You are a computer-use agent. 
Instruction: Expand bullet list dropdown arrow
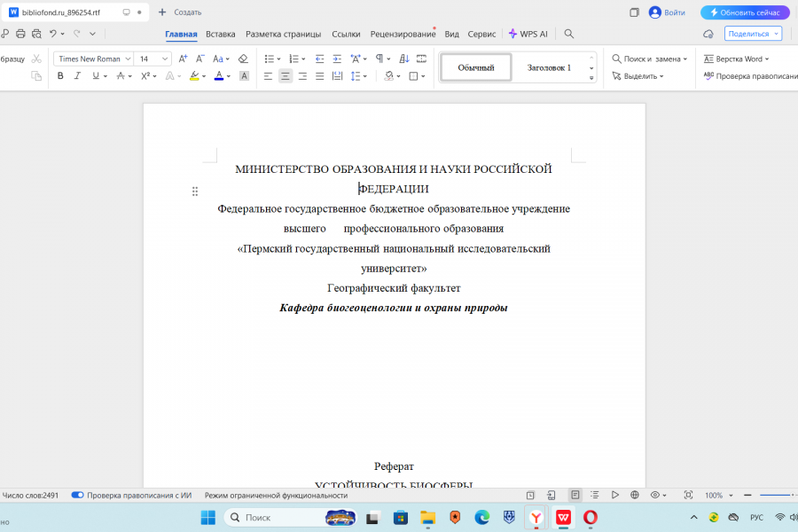tap(279, 59)
